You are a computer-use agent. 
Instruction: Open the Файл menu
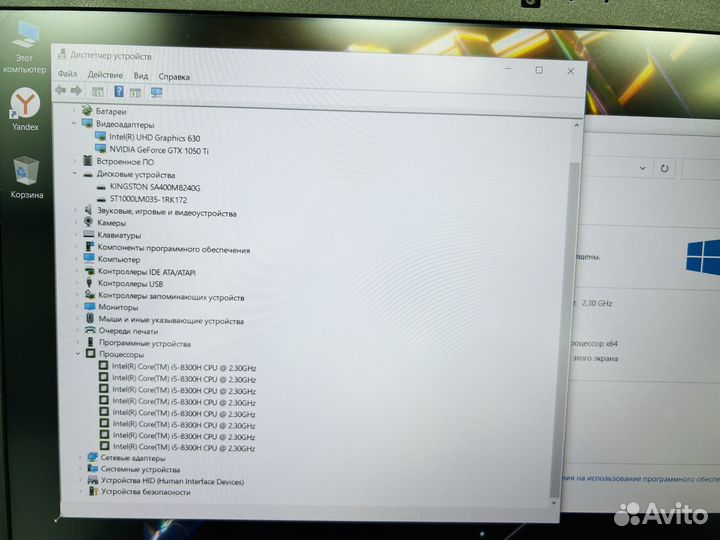(68, 73)
